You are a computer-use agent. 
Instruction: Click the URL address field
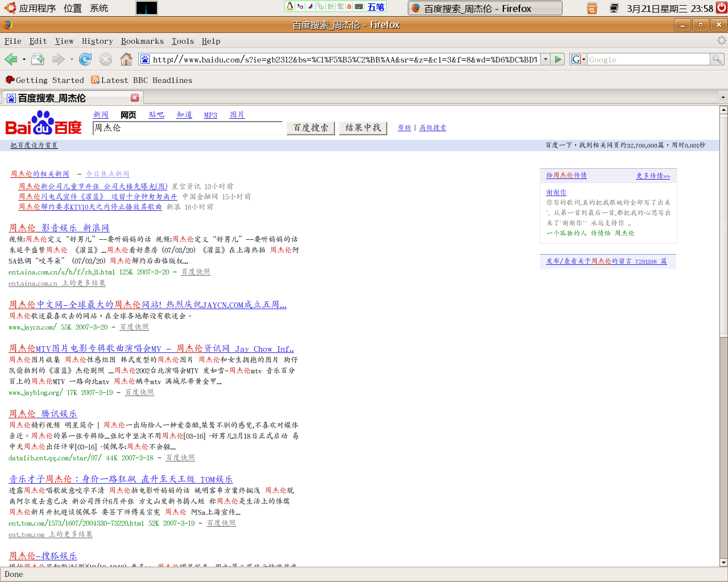click(x=344, y=59)
